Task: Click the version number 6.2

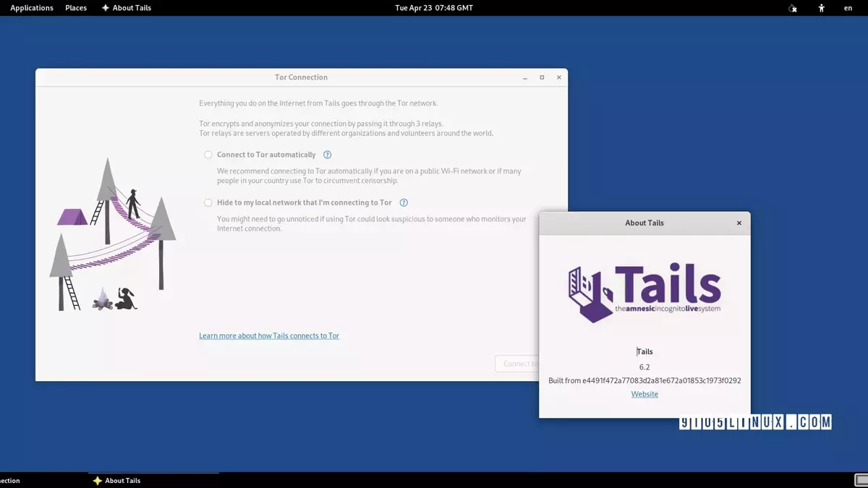Action: coord(644,367)
